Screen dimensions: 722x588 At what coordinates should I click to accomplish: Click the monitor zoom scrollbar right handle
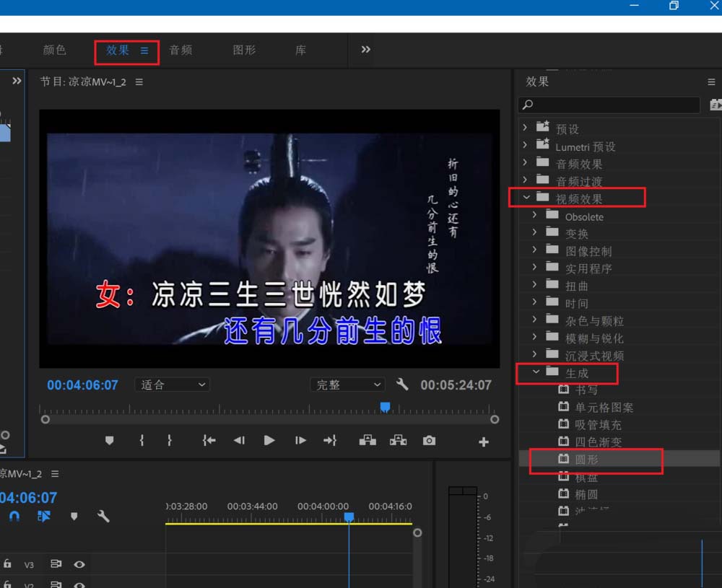[494, 419]
